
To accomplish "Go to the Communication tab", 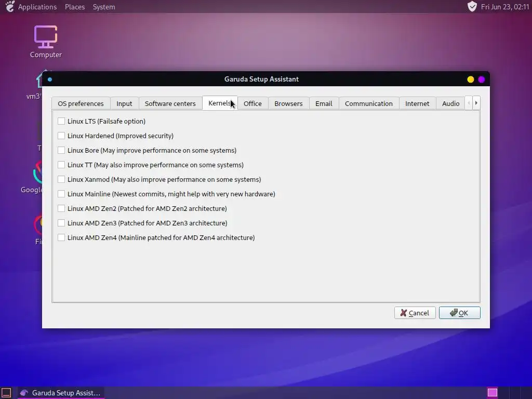I will click(x=369, y=103).
